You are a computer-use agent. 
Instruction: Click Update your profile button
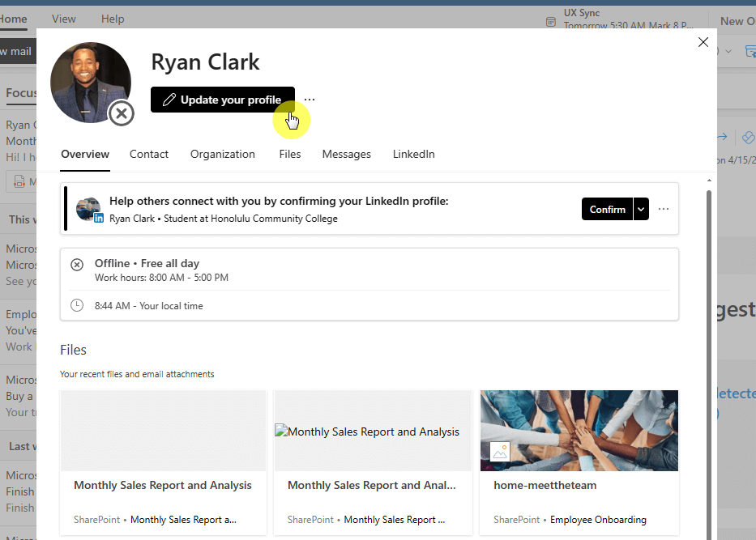pos(222,100)
